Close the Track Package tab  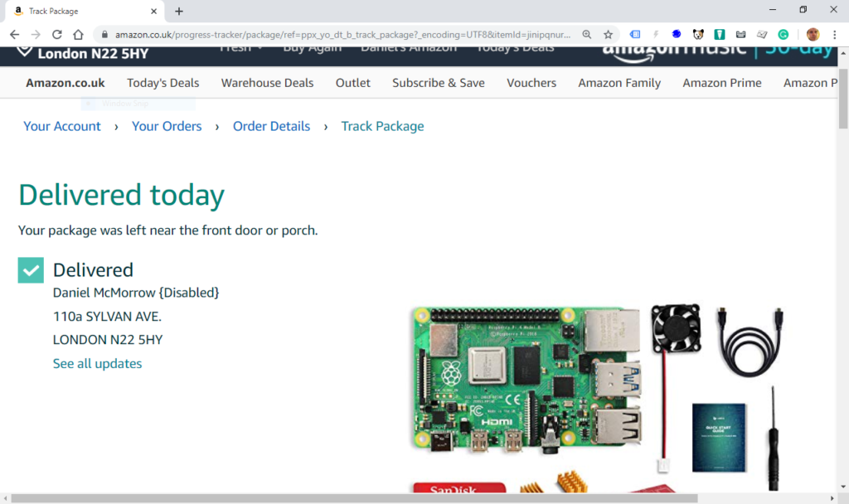click(x=153, y=11)
